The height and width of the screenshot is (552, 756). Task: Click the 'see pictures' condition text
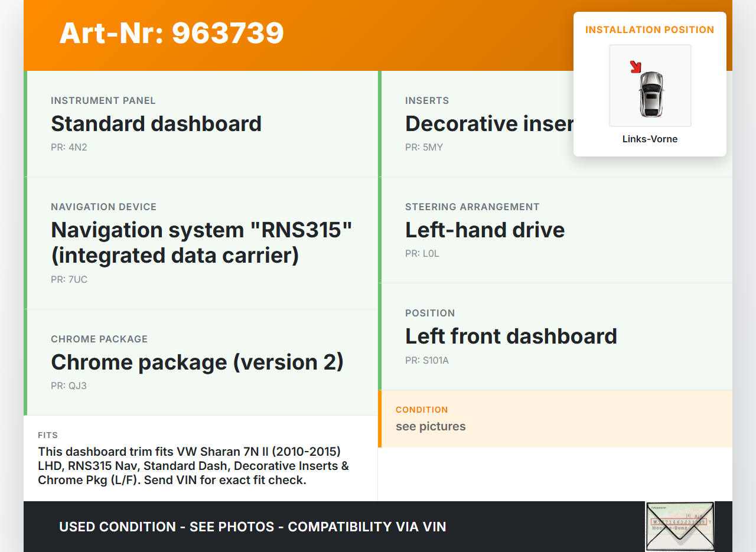coord(431,426)
